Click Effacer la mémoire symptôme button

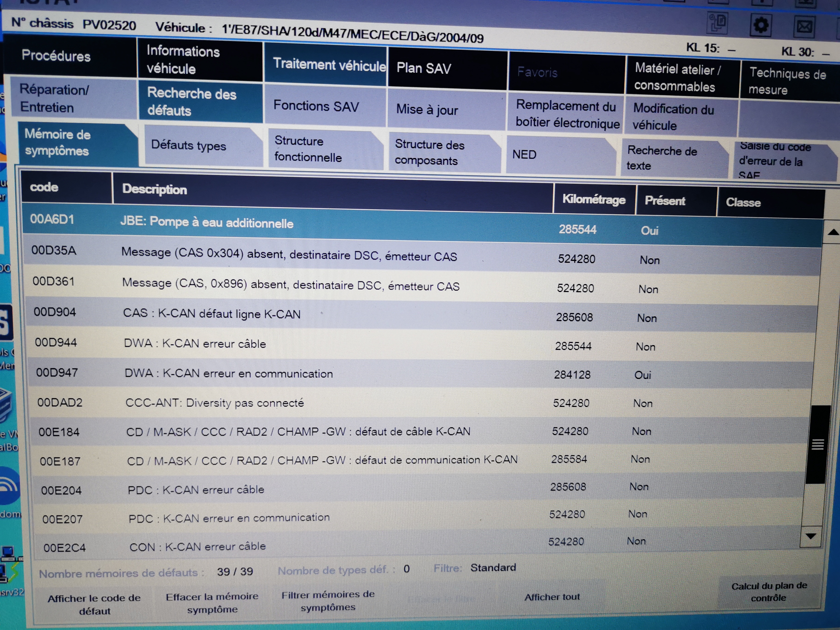tap(212, 603)
